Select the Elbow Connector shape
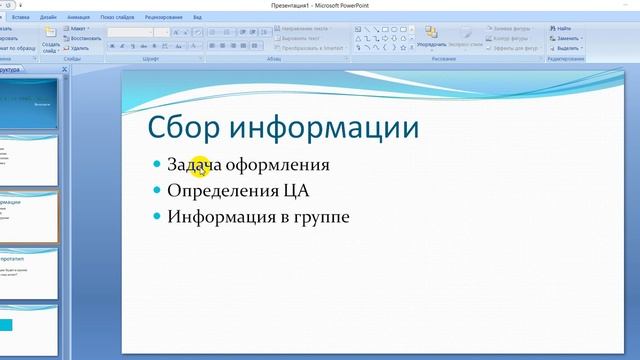The height and width of the screenshot is (360, 640). tap(367, 39)
